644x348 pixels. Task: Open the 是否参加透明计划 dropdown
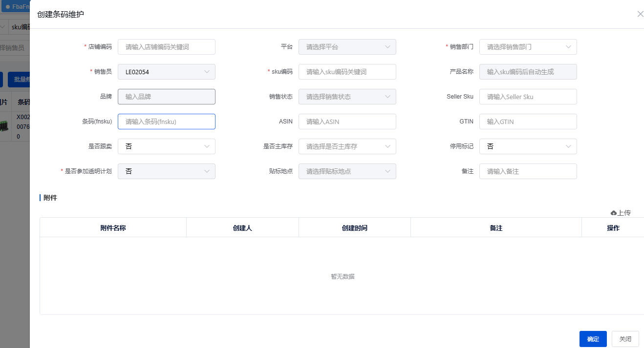166,171
